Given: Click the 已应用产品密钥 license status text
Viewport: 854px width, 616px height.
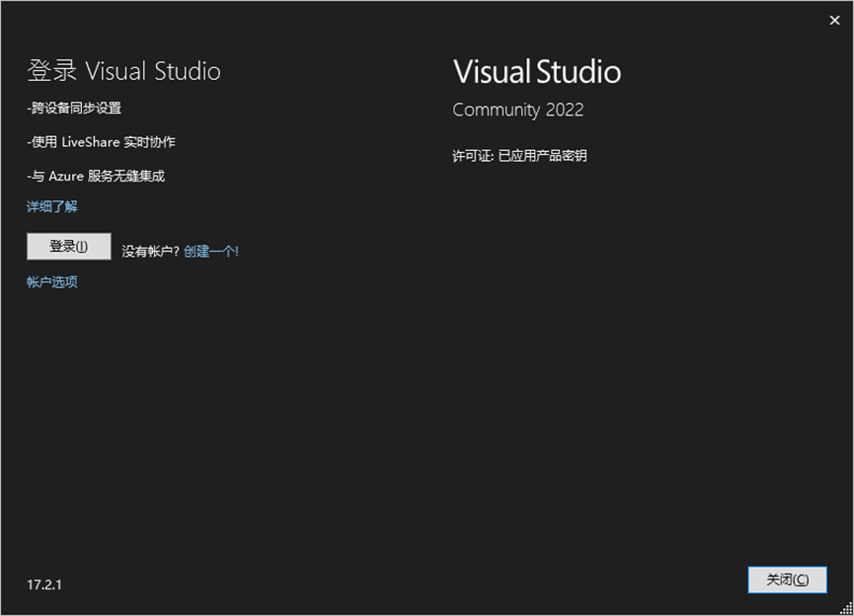Looking at the screenshot, I should (x=542, y=156).
